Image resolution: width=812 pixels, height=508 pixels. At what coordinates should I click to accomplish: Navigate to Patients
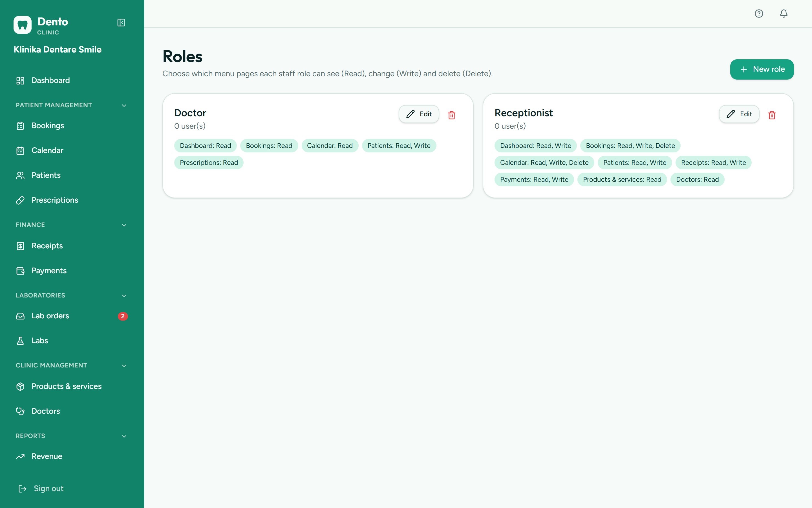click(72, 175)
